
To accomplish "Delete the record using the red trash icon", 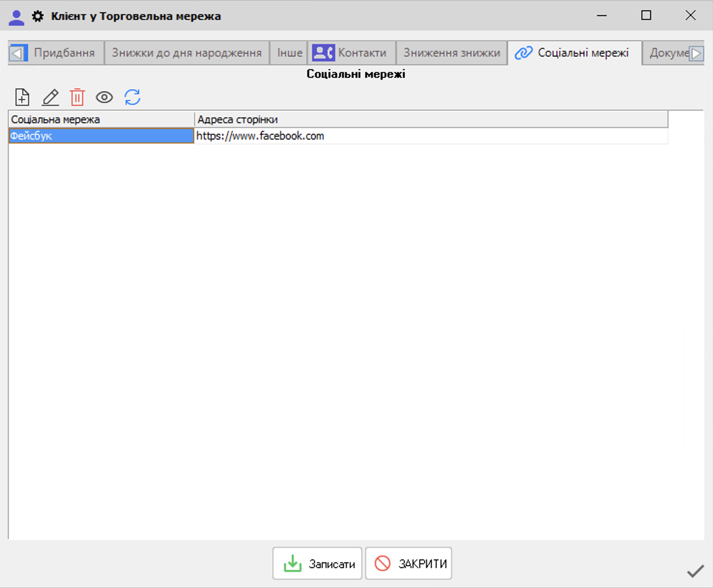I will (77, 97).
